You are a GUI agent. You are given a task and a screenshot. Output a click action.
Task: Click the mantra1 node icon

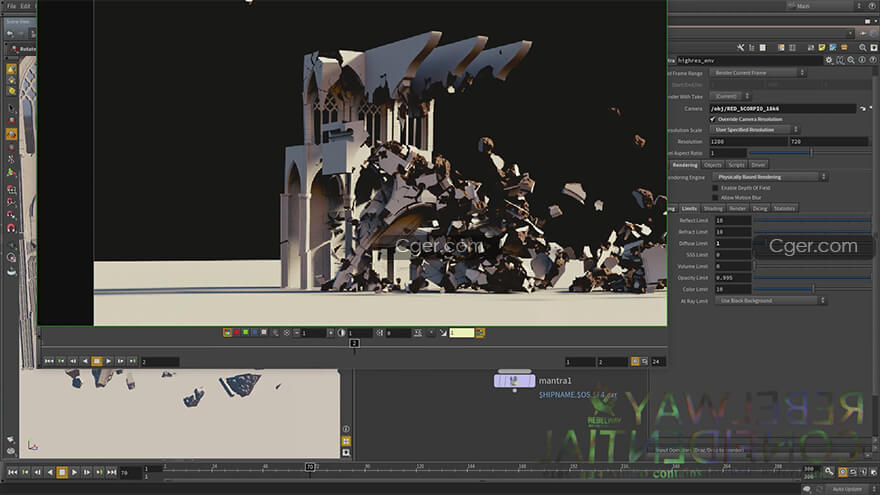pos(514,381)
